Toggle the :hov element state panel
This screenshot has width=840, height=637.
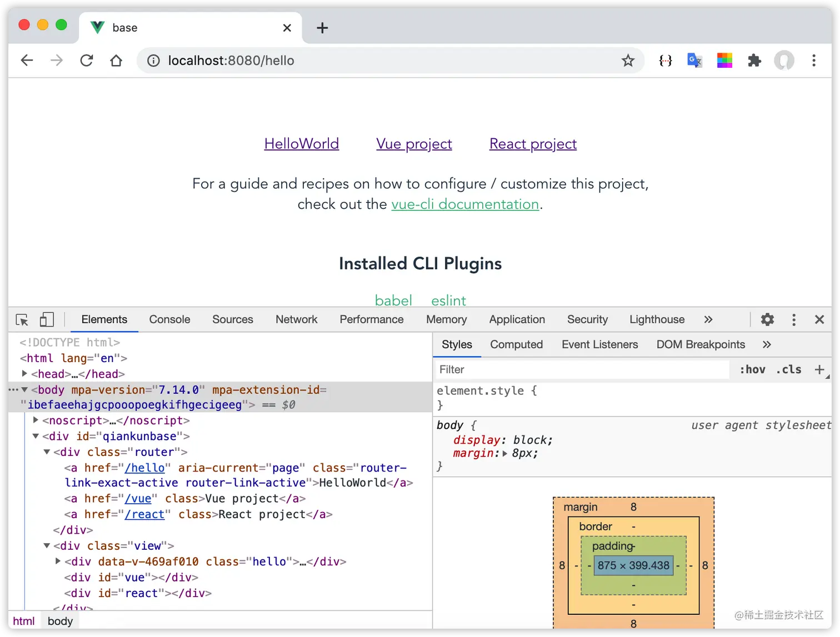752,370
